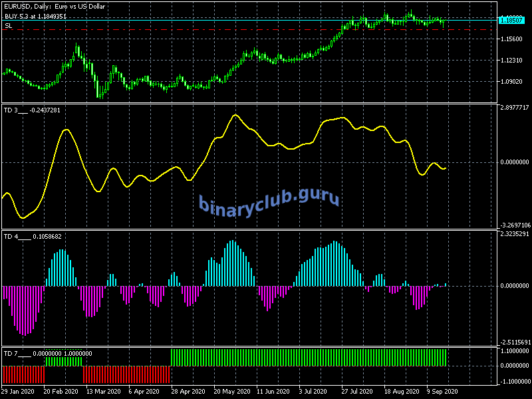The height and width of the screenshot is (399, 532).
Task: Click the 28 Apr 2020 date marker
Action: [188, 392]
